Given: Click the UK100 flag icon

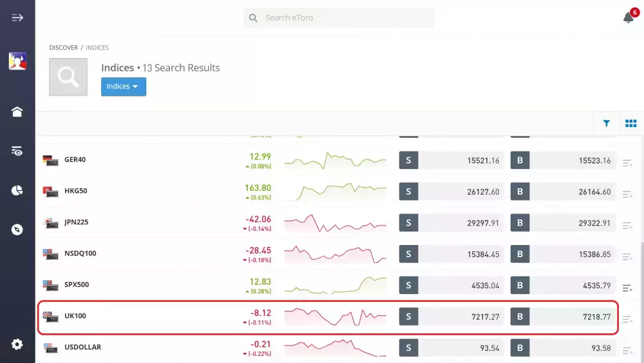Looking at the screenshot, I should [x=50, y=317].
